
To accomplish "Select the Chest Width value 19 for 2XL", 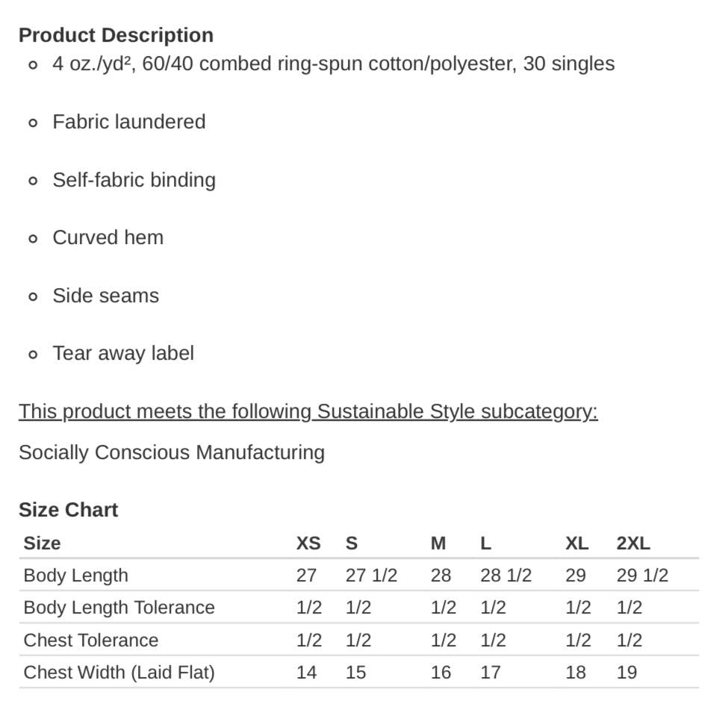I will (626, 672).
